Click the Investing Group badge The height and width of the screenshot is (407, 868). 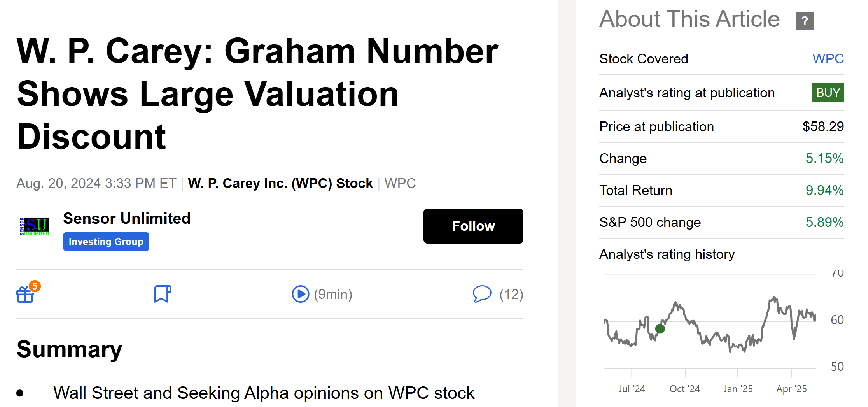point(106,242)
